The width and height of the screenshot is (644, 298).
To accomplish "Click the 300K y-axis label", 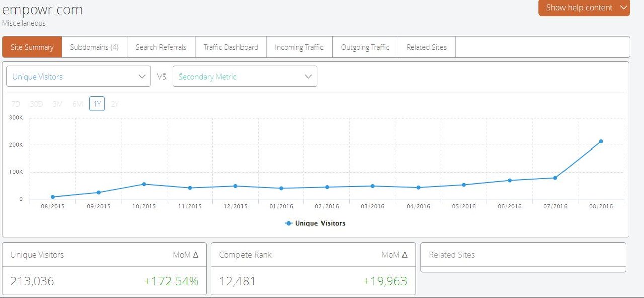I will click(x=16, y=118).
